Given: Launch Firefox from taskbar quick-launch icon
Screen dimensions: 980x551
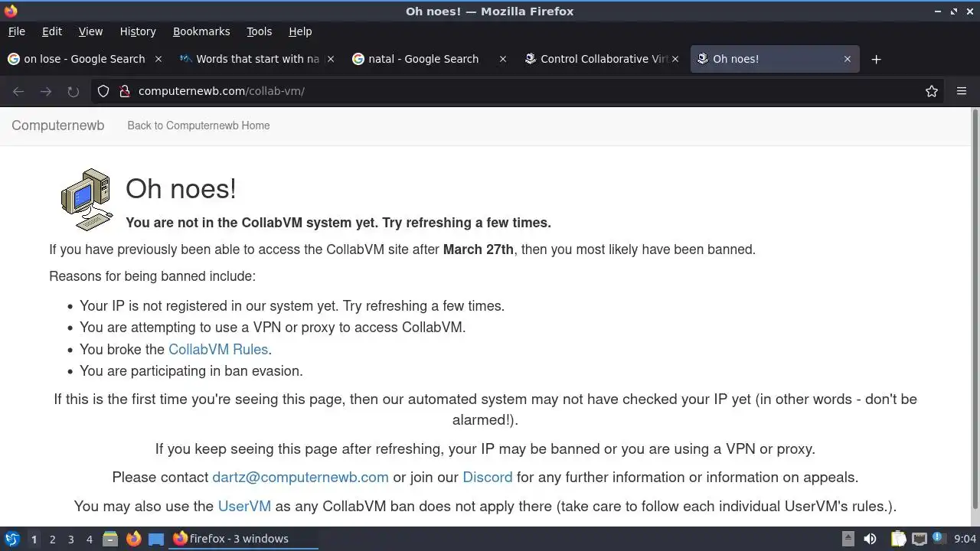Looking at the screenshot, I should tap(133, 539).
